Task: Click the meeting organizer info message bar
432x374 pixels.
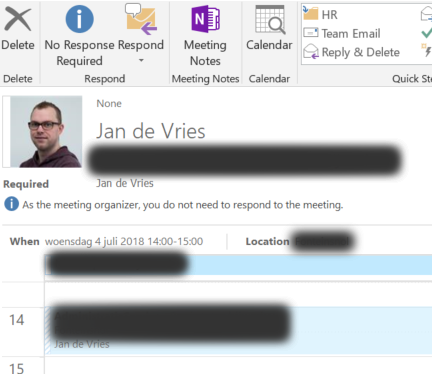Action: click(x=173, y=204)
